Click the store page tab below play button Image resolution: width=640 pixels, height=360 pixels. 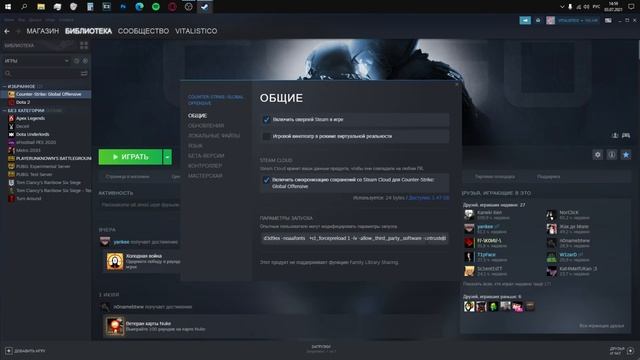tap(127, 177)
